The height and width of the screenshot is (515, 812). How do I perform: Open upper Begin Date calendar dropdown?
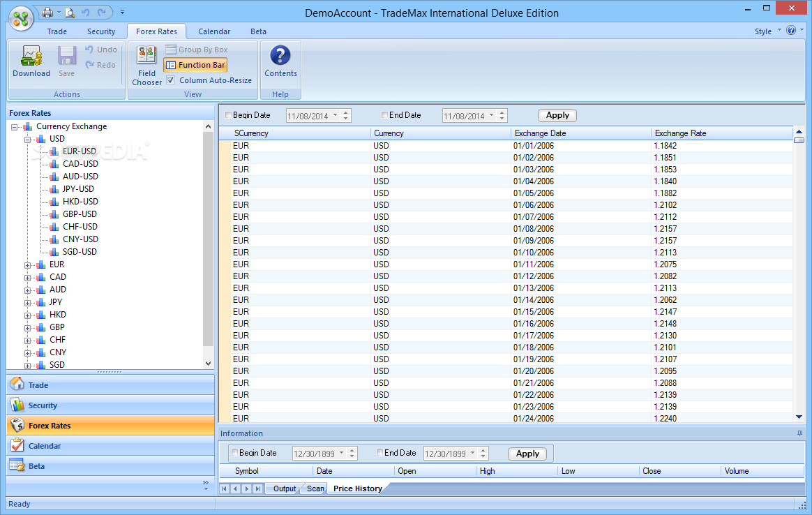(335, 116)
